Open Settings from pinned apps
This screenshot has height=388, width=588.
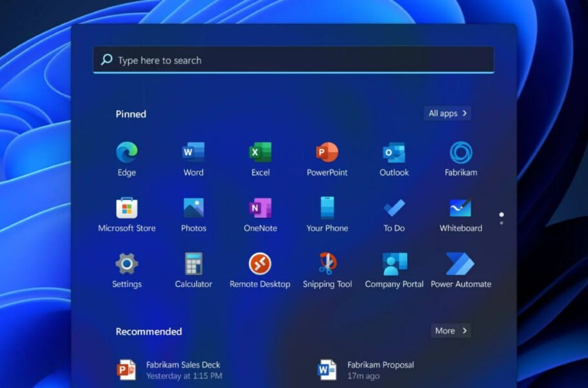(x=127, y=270)
